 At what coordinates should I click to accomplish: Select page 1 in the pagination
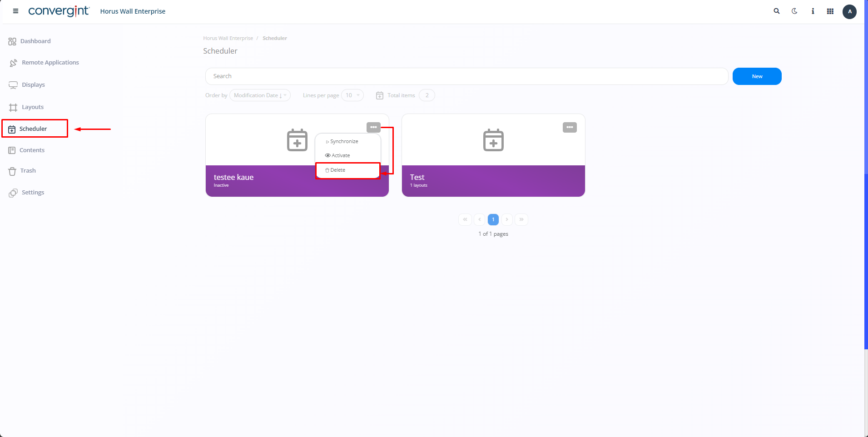[x=493, y=220]
